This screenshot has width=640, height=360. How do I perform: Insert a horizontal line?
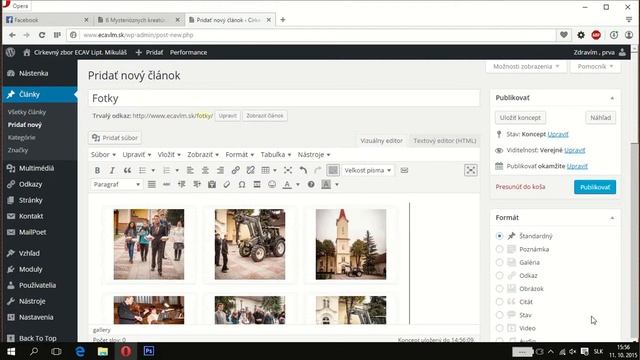click(x=167, y=184)
